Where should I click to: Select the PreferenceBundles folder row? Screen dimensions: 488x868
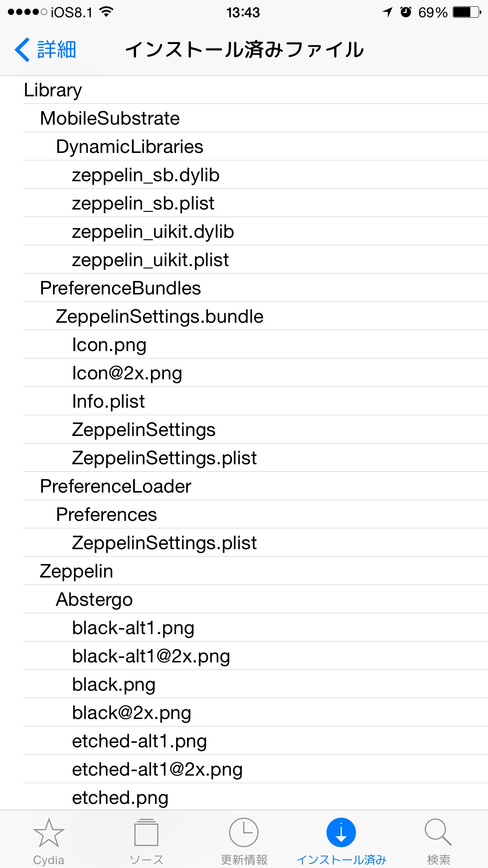[256, 288]
